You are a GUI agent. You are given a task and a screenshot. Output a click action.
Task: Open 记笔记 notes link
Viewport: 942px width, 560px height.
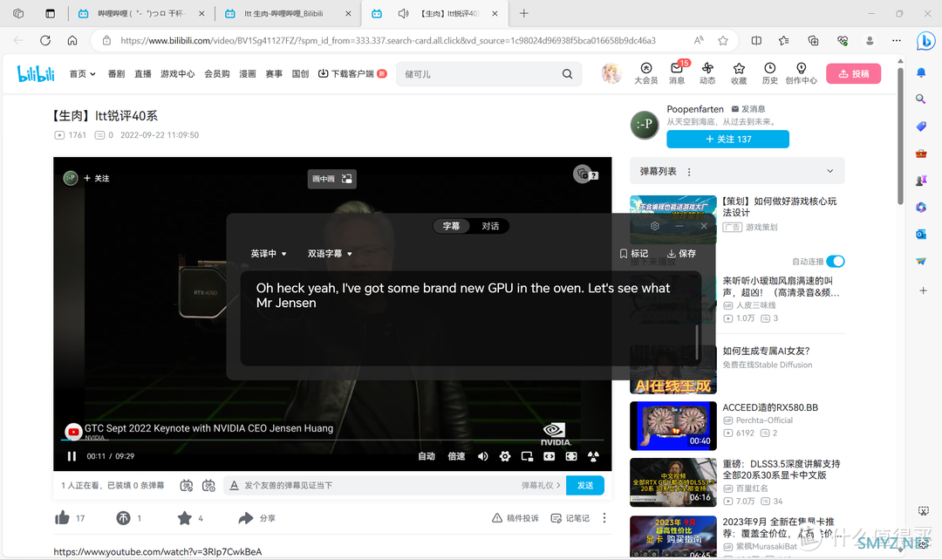[570, 518]
